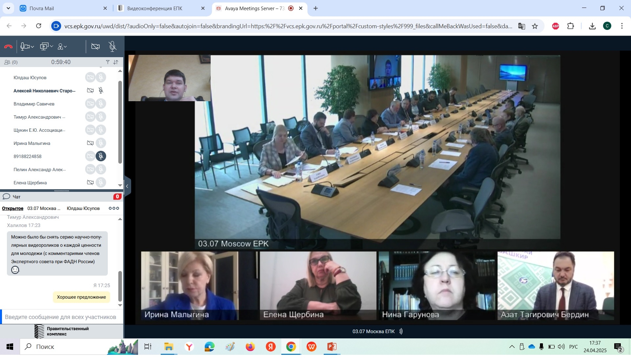
Task: Open the Chrome extensions puzzle icon
Action: (x=571, y=26)
